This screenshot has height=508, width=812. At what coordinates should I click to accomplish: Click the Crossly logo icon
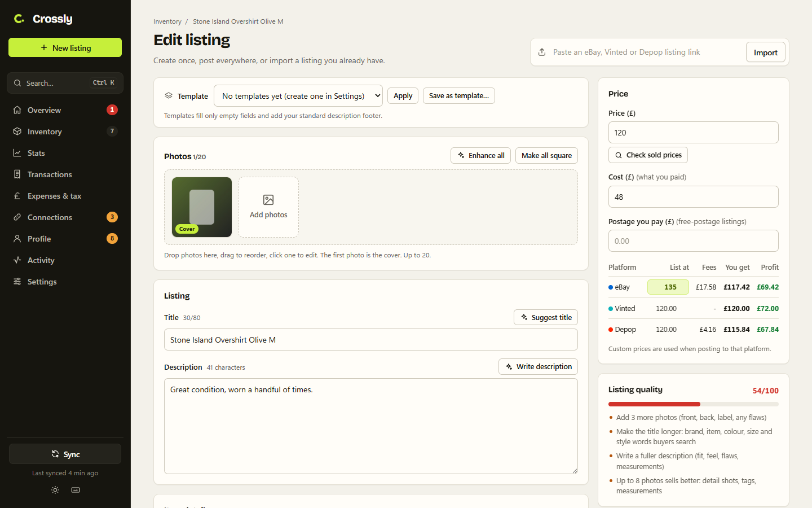point(19,19)
